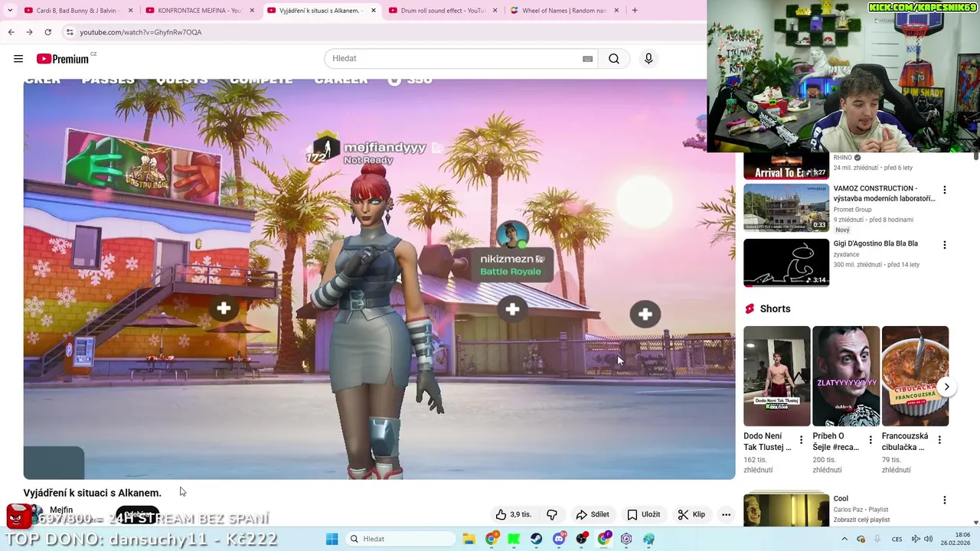Close the Vyjádření k situaci s Alkanem tab
Viewport: 980px width, 551px height.
click(x=374, y=11)
